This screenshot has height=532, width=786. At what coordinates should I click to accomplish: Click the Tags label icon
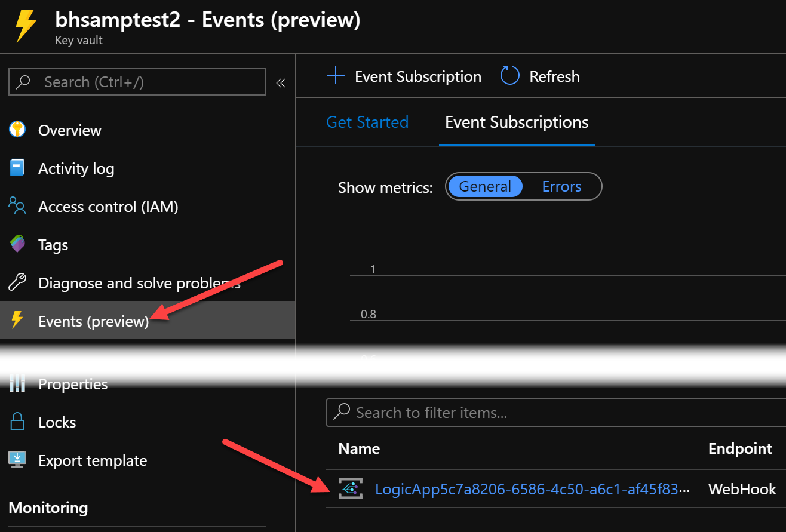(17, 244)
